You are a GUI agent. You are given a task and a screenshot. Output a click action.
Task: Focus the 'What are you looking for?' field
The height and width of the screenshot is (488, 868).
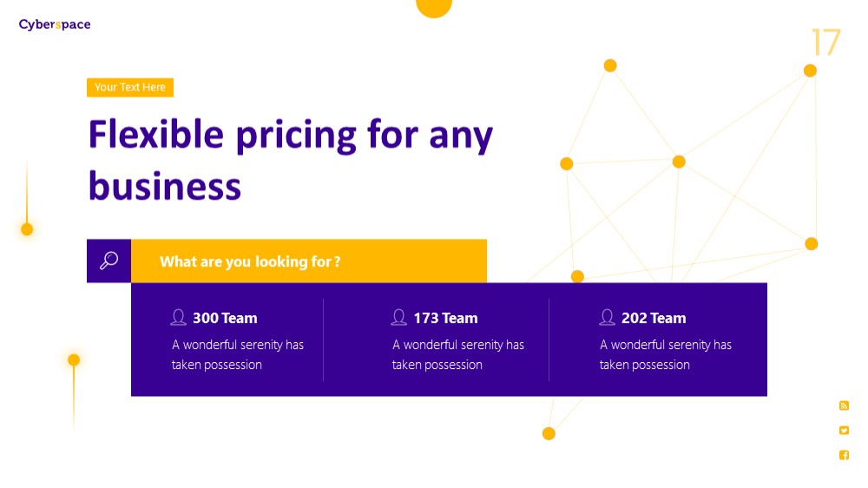(309, 260)
